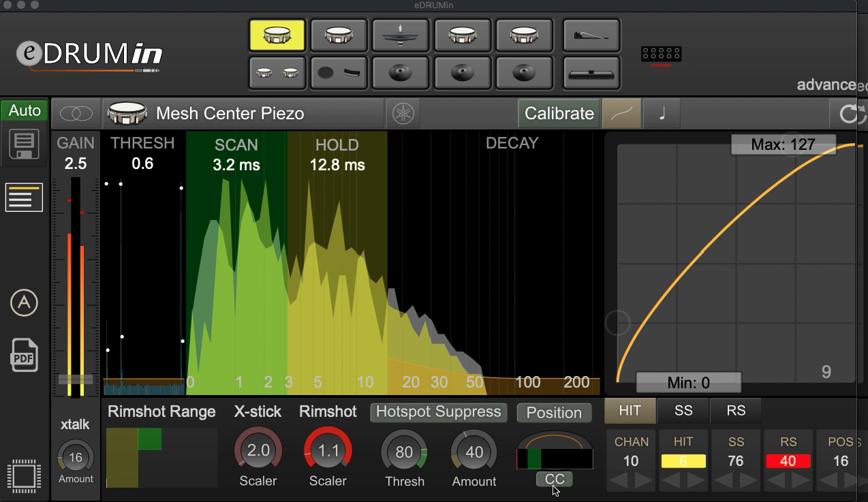Select the yellow highlighted snare drum input
The width and height of the screenshot is (868, 502).
(277, 35)
